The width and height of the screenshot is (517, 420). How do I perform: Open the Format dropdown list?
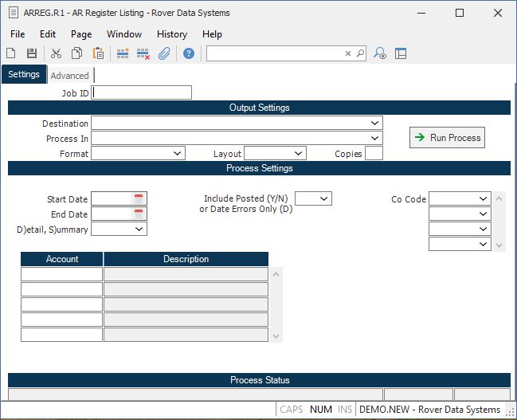(177, 154)
